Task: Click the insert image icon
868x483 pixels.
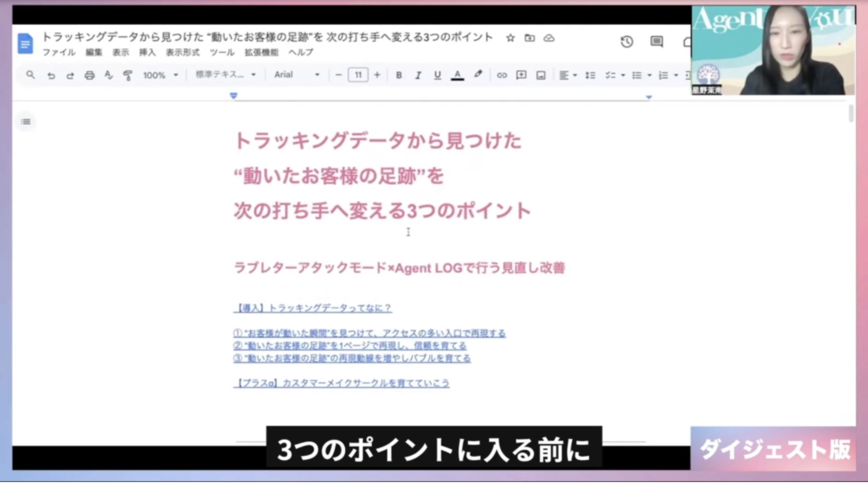Action: (x=541, y=75)
